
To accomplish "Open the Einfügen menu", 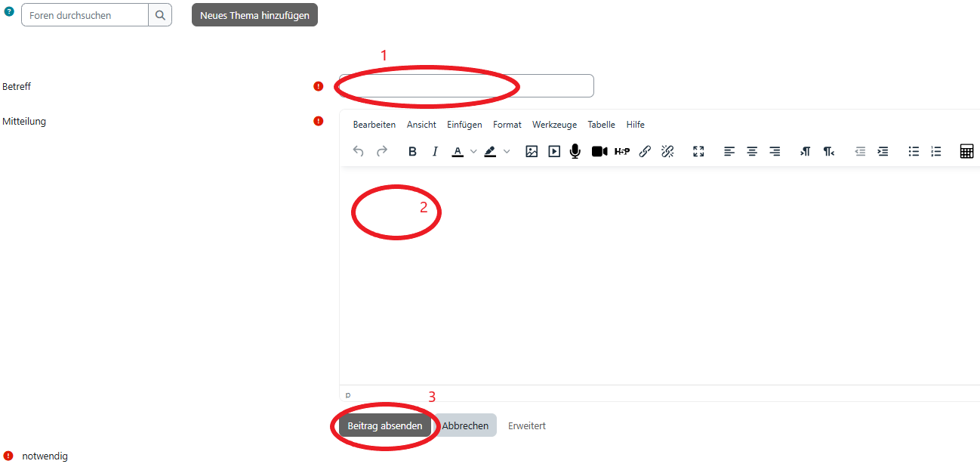I will 464,125.
